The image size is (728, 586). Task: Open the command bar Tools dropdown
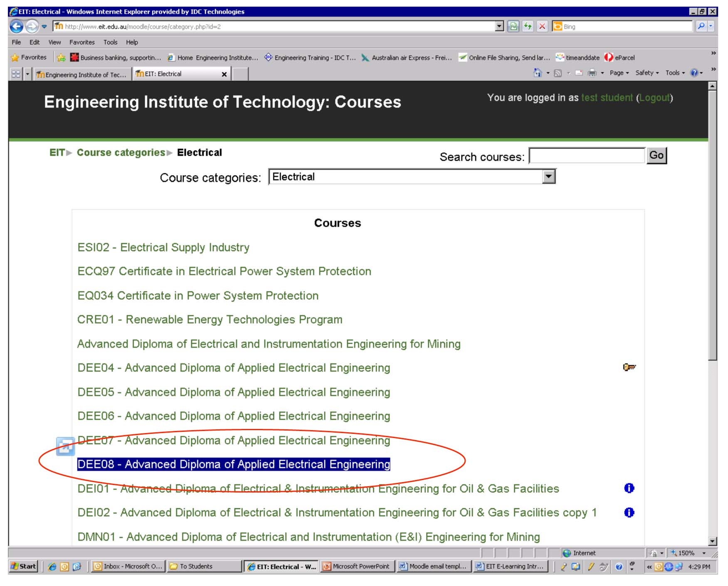coord(675,73)
